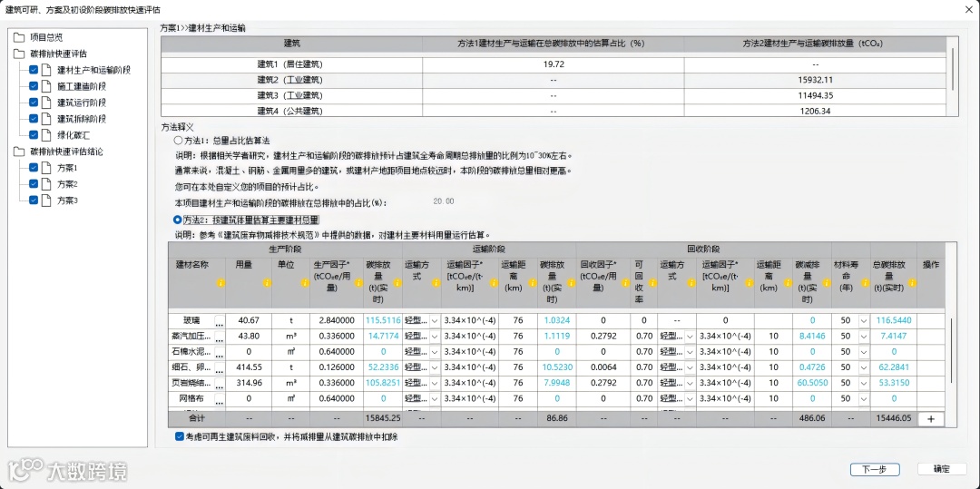Uncheck 建筑拆除阶段 checkbox
This screenshot has width=980, height=489.
34,119
